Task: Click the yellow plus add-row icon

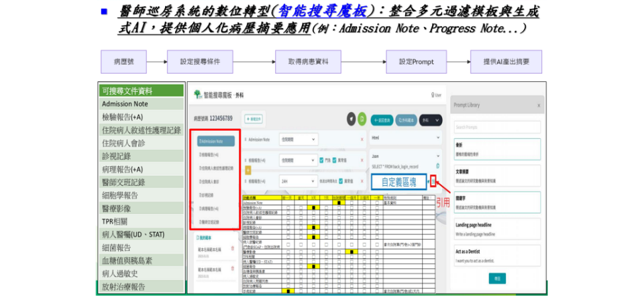Action: (x=248, y=170)
